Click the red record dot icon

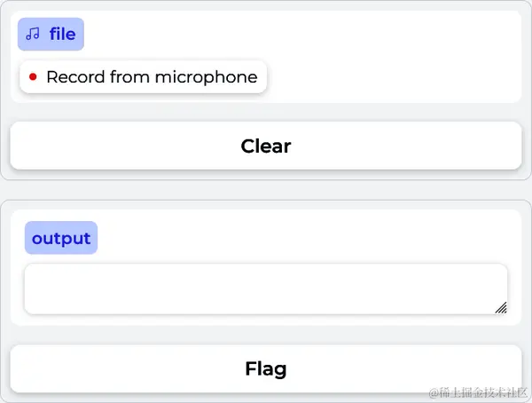pos(33,77)
